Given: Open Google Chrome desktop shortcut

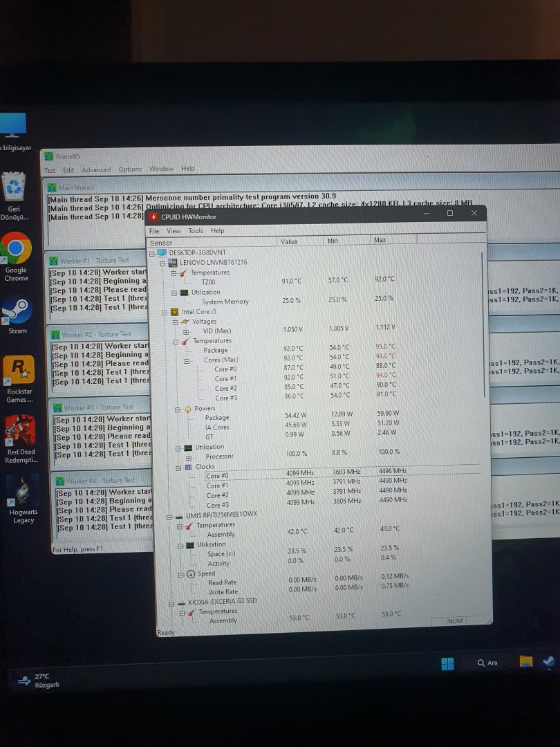Looking at the screenshot, I should [x=16, y=257].
